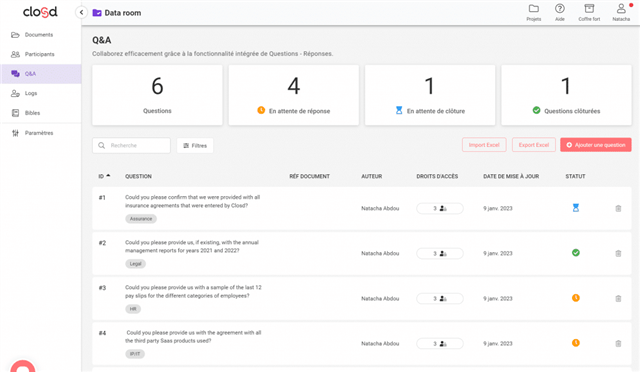The image size is (640, 372).
Task: Open Paramètres in the sidebar
Action: pos(39,133)
